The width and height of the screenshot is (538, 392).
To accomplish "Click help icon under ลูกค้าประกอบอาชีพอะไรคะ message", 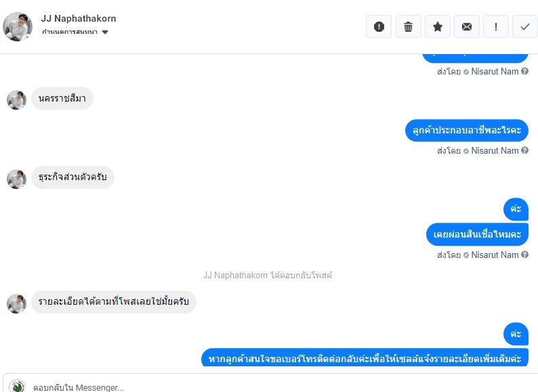I will coord(524,150).
